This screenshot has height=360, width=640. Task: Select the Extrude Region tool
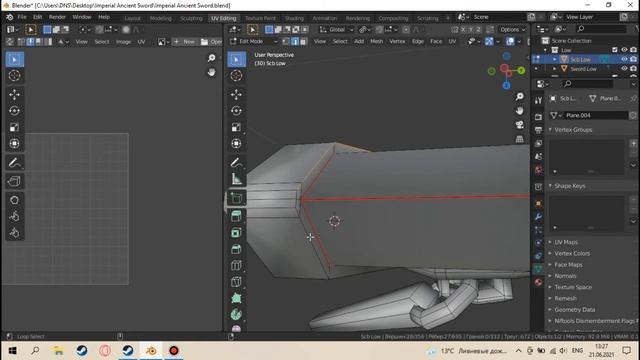click(x=236, y=216)
